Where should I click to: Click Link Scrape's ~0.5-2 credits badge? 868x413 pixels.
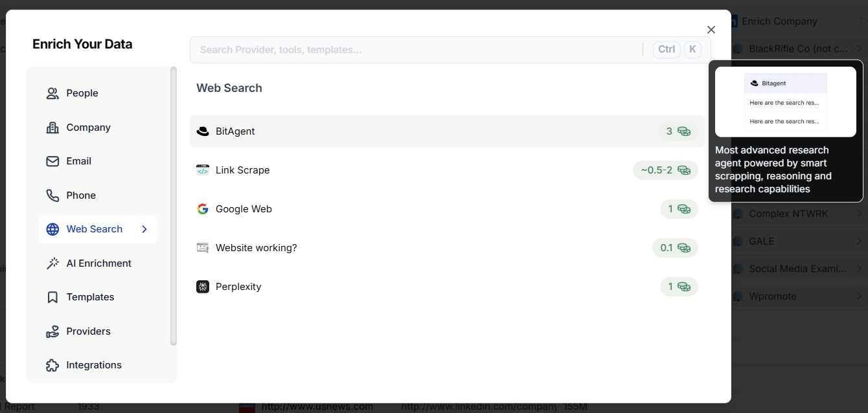tap(665, 170)
